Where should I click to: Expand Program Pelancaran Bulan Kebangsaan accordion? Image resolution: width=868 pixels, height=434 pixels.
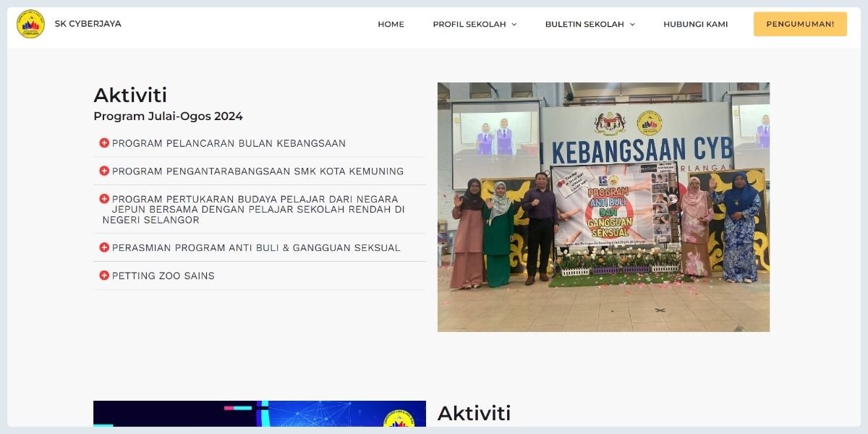point(229,143)
